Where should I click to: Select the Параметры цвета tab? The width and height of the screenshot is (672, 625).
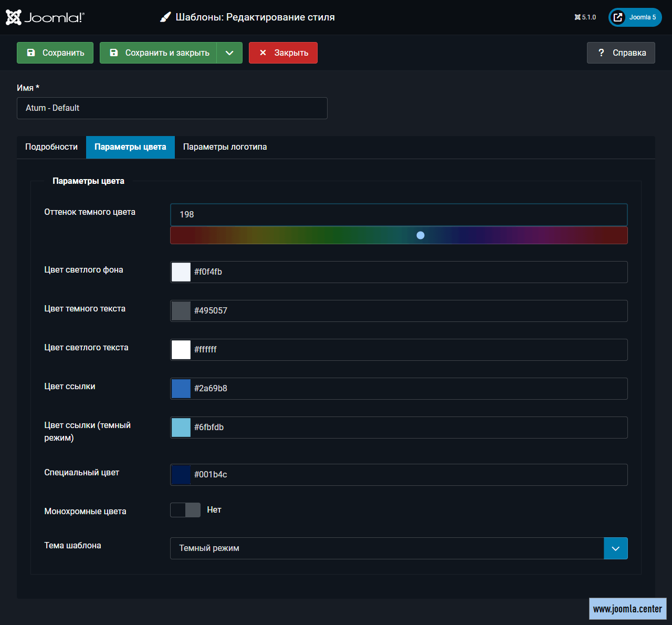130,147
